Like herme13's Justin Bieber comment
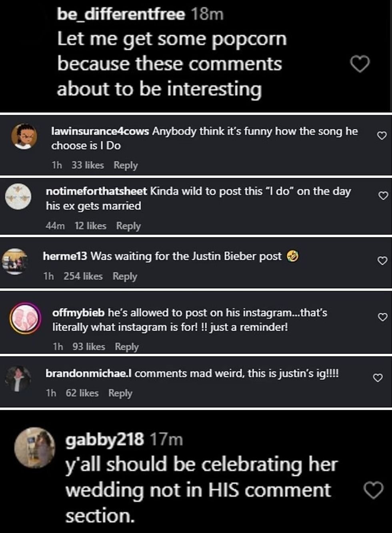Screen dimensions: 392x533 pyautogui.click(x=382, y=261)
